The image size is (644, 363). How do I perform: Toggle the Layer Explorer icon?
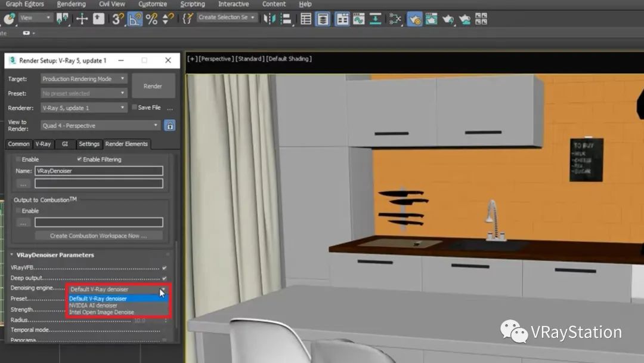323,19
